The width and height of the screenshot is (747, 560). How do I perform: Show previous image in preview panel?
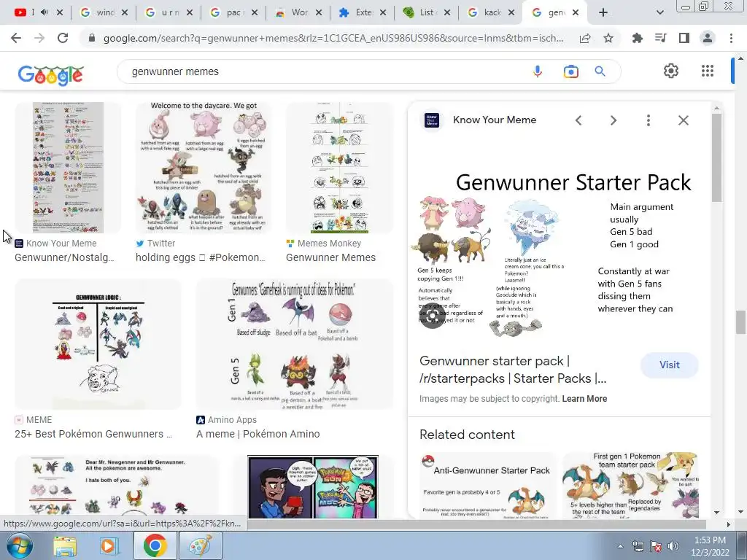[x=578, y=120]
